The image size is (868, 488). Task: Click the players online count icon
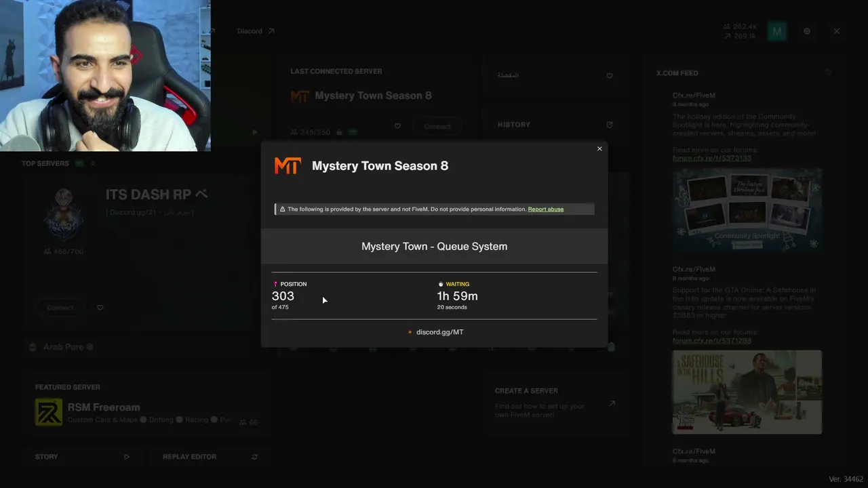(x=728, y=27)
